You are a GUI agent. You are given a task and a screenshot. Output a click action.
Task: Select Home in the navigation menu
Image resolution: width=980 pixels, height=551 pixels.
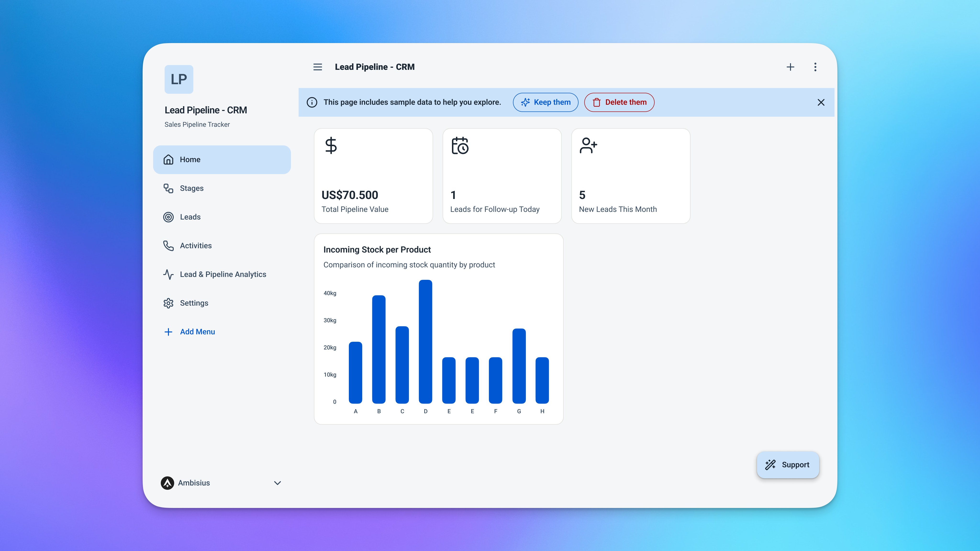(190, 159)
